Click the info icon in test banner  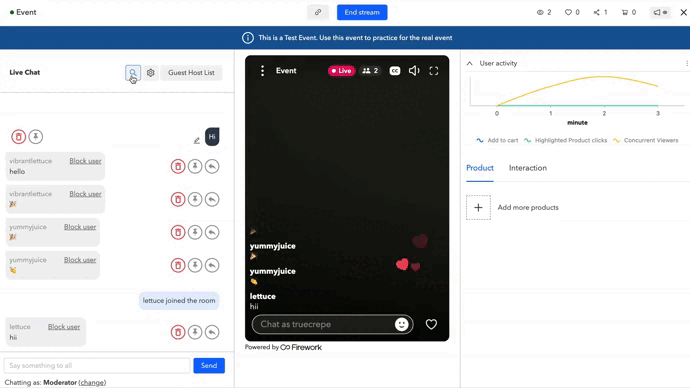click(248, 38)
